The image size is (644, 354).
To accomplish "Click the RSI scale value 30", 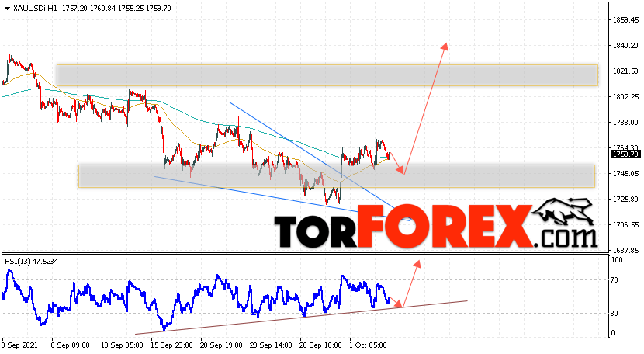I will pos(615,314).
